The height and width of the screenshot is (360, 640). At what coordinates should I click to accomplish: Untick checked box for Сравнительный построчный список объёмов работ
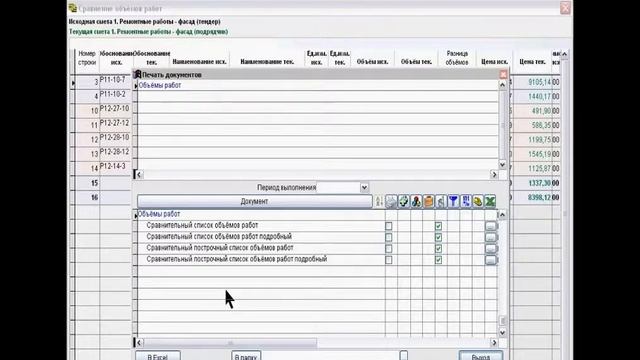click(x=438, y=249)
